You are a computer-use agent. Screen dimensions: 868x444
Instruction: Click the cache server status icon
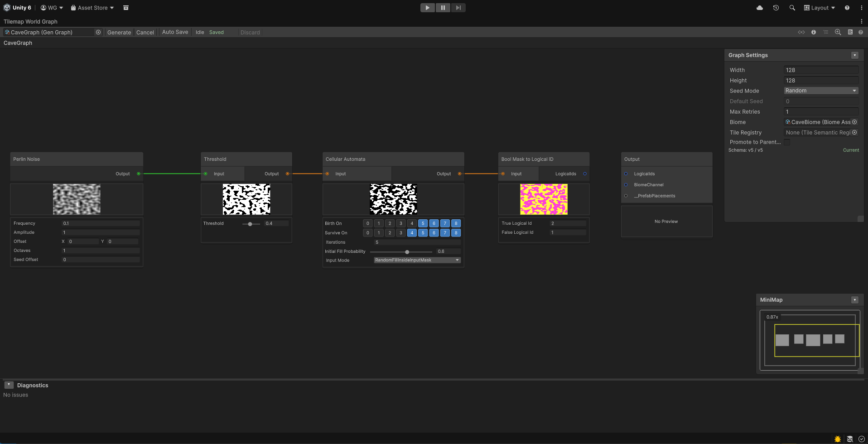point(850,439)
